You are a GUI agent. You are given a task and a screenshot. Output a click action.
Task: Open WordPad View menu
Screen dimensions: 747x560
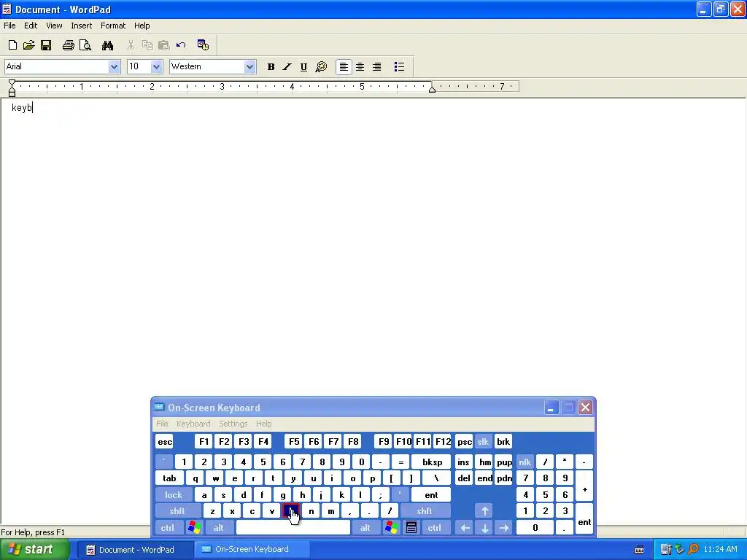pyautogui.click(x=54, y=26)
